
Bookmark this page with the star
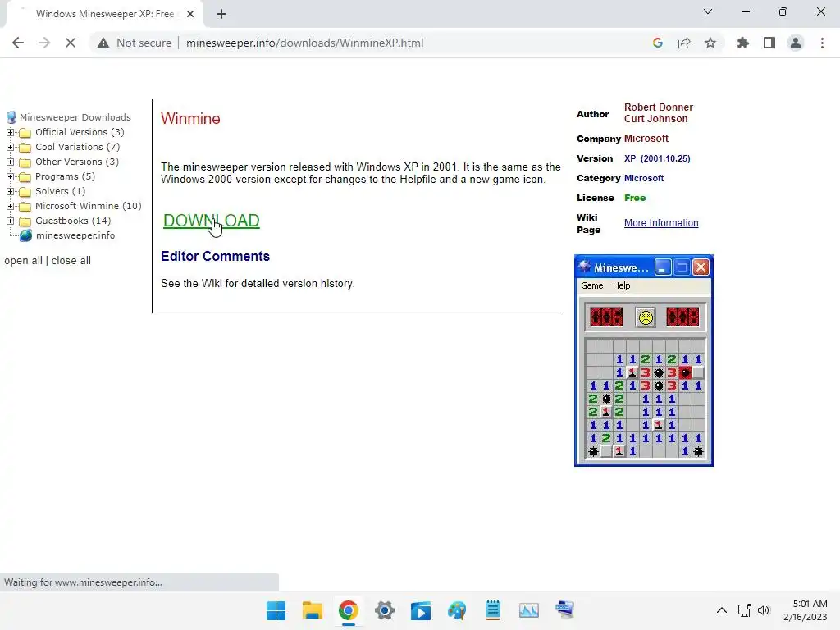(x=710, y=43)
